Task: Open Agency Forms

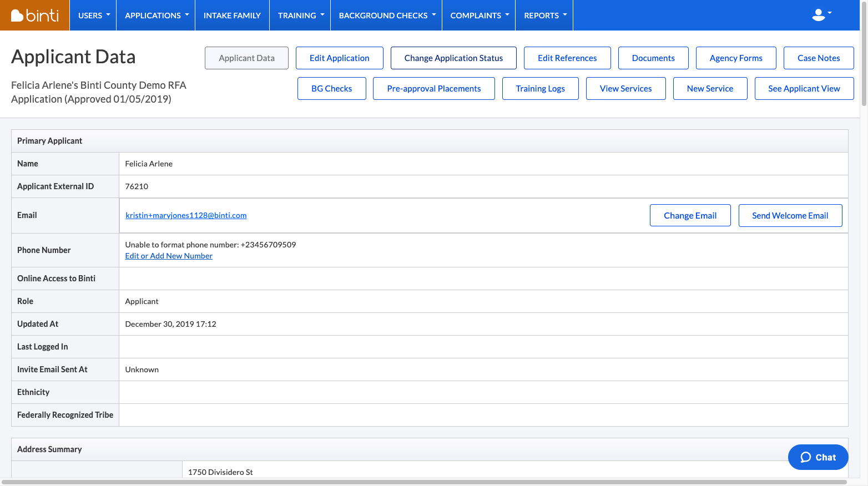Action: (x=736, y=58)
